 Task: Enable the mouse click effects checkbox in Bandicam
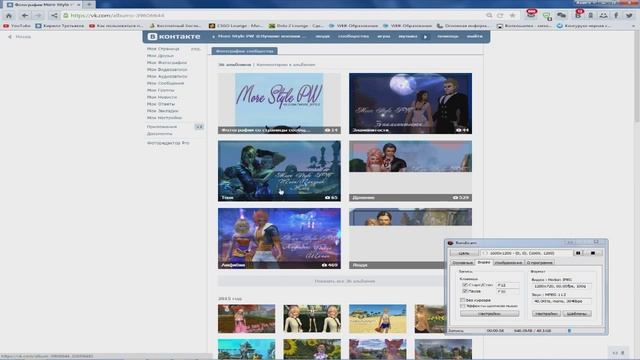point(462,306)
